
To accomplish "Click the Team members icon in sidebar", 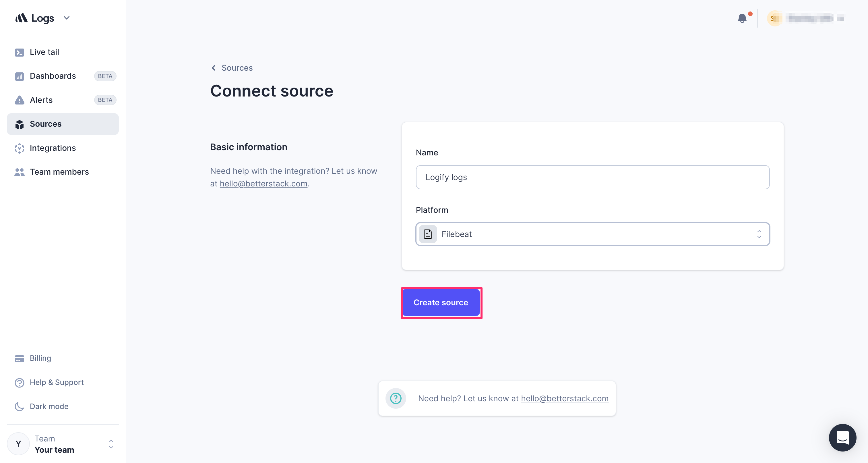I will (x=19, y=172).
